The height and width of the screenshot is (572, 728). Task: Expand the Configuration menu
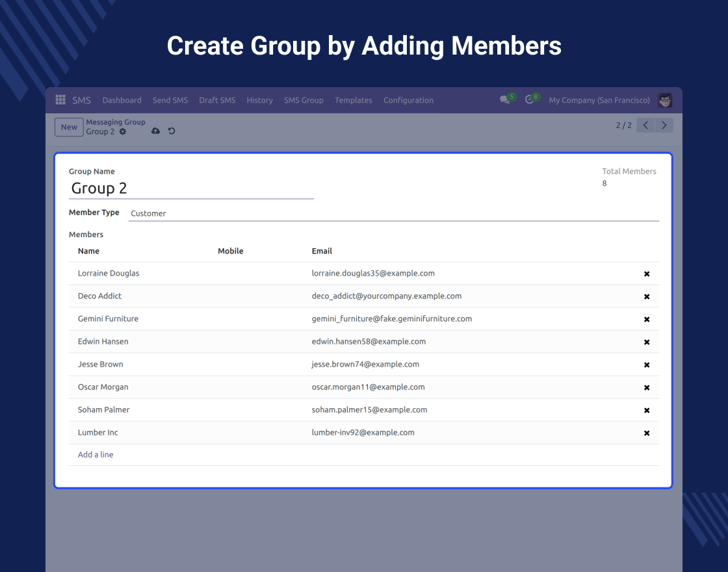(x=408, y=100)
